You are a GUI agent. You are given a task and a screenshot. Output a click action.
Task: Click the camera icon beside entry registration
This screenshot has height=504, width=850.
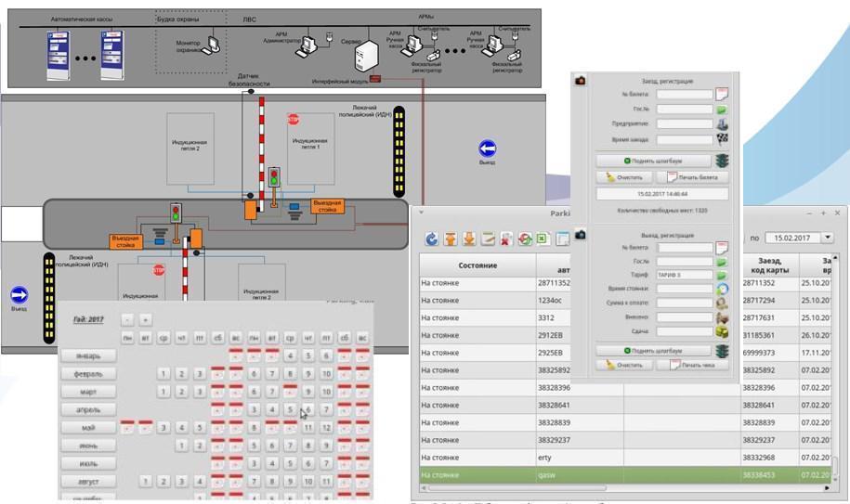[581, 81]
